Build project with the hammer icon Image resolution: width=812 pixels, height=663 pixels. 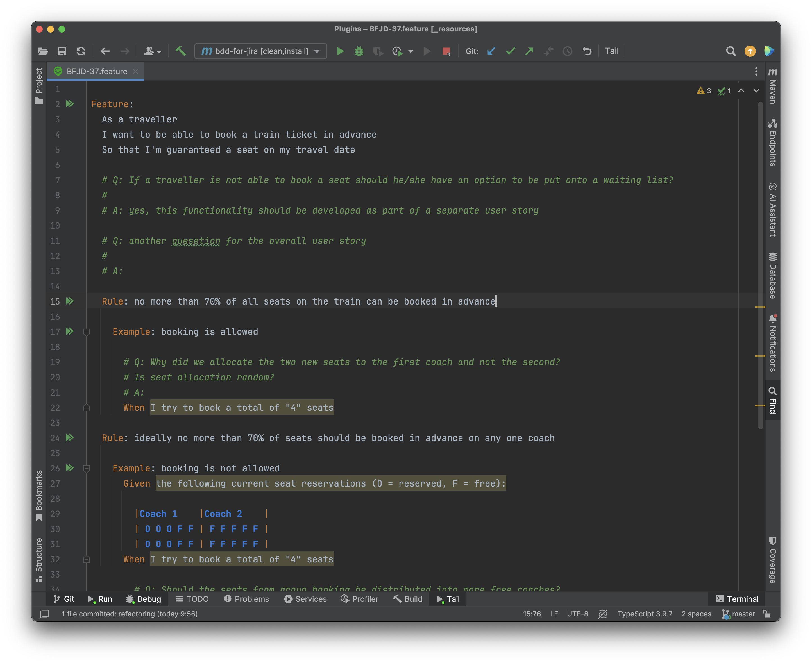click(x=181, y=51)
